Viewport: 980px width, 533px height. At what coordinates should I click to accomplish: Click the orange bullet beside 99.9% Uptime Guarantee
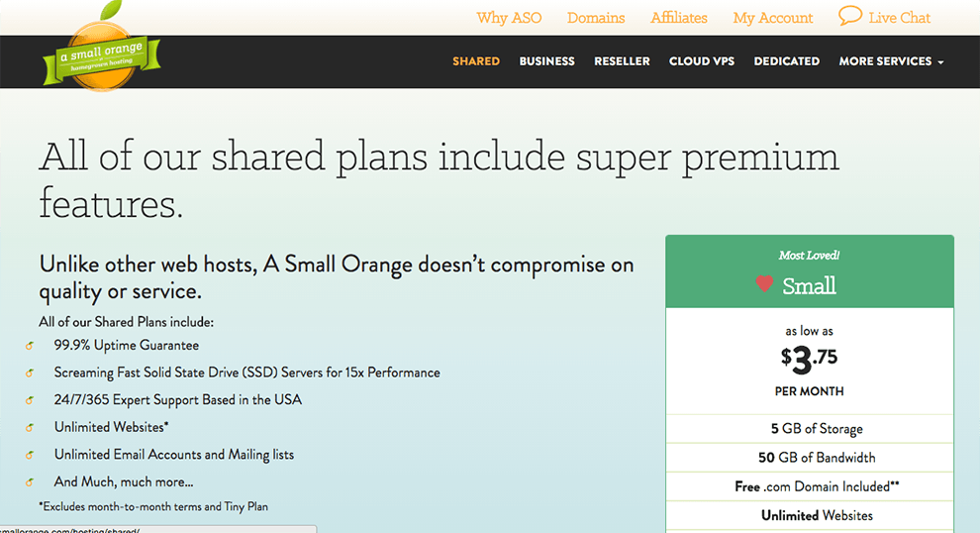click(x=29, y=346)
